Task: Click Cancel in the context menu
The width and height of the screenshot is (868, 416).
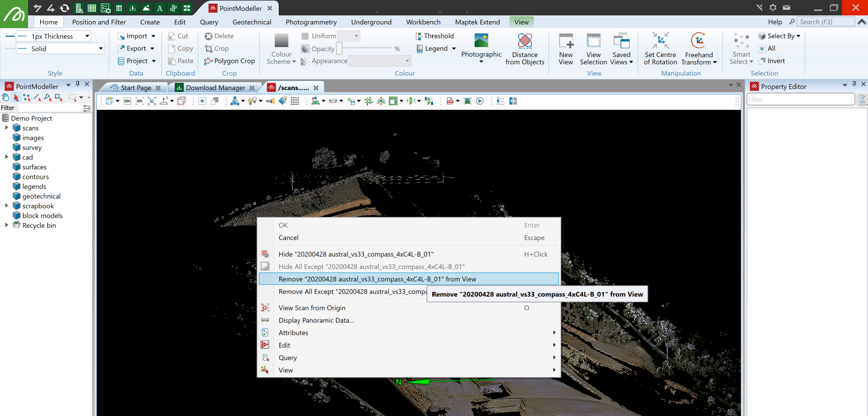Action: 288,238
